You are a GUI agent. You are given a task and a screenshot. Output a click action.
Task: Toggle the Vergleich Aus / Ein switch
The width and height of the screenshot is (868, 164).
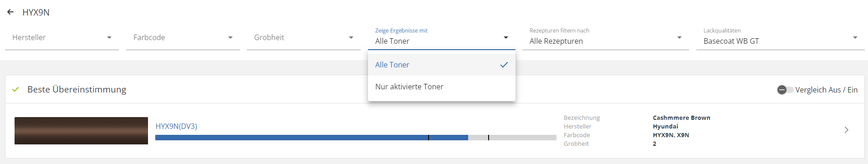click(x=785, y=90)
